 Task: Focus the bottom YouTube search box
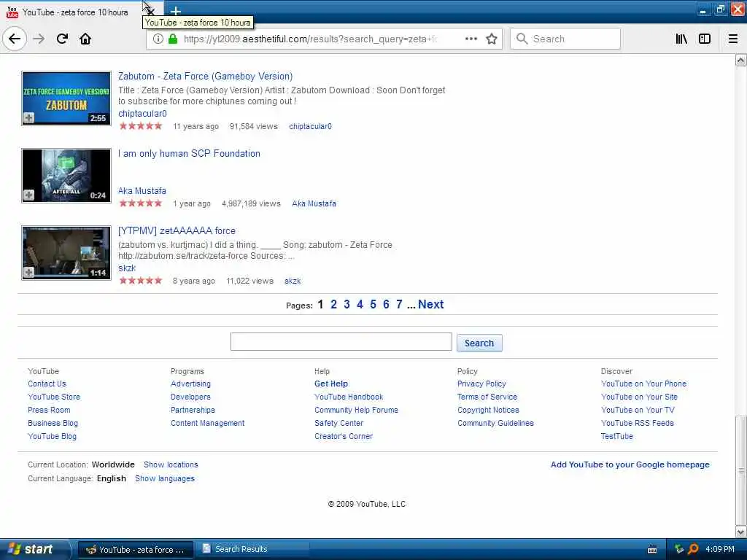341,341
